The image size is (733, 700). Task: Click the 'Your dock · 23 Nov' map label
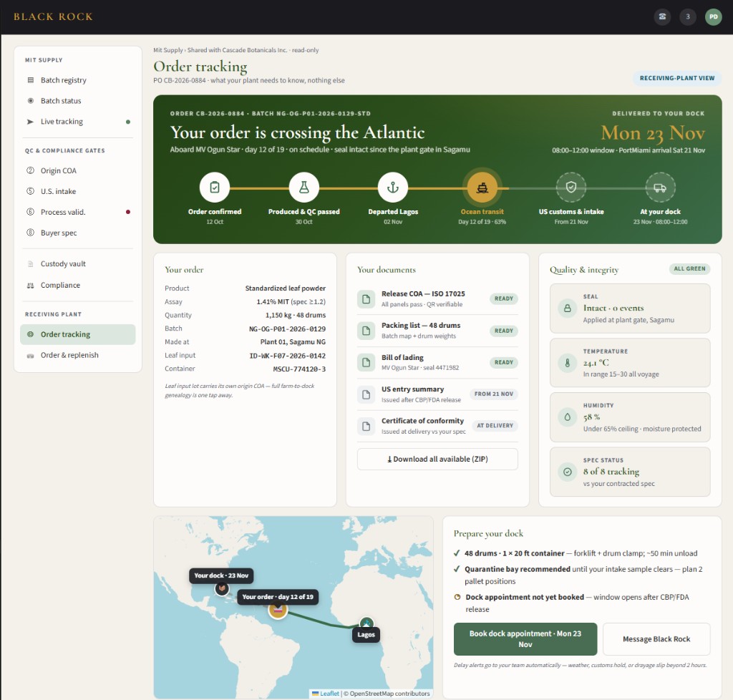tap(221, 575)
